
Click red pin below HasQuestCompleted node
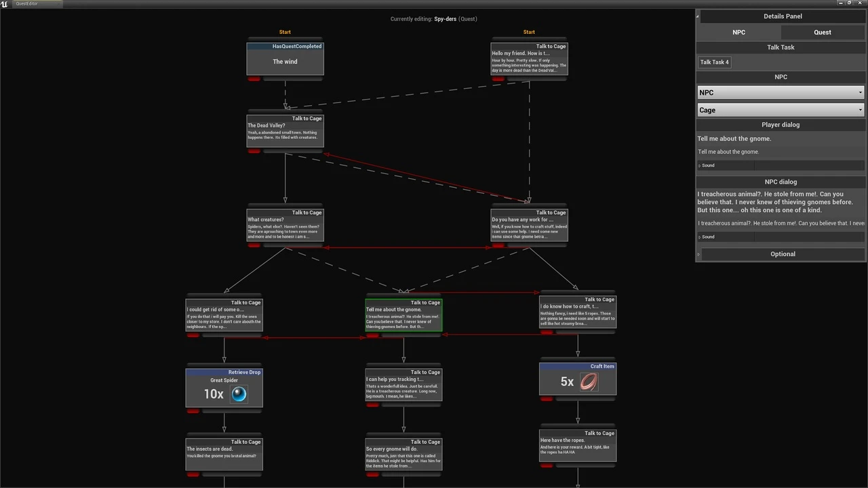(x=254, y=79)
